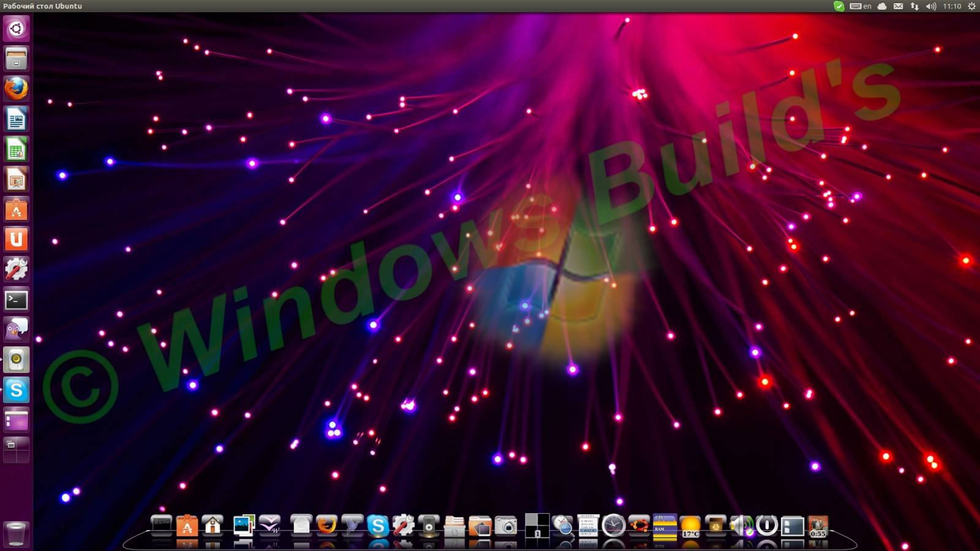Screen dimensions: 980x551
Task: Open the trash/recycle applet in the dock
Action: [715, 526]
